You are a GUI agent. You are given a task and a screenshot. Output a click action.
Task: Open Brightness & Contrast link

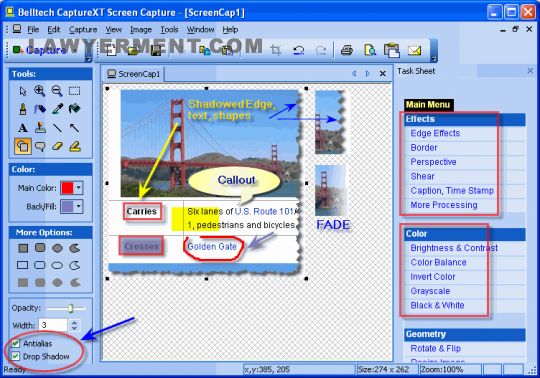[x=454, y=248]
